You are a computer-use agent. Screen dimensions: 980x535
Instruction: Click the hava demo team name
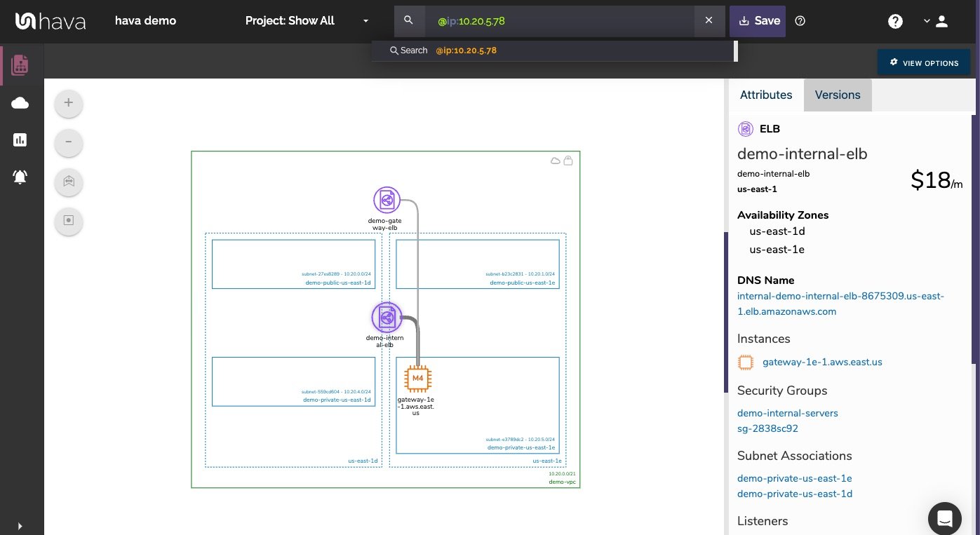click(145, 21)
